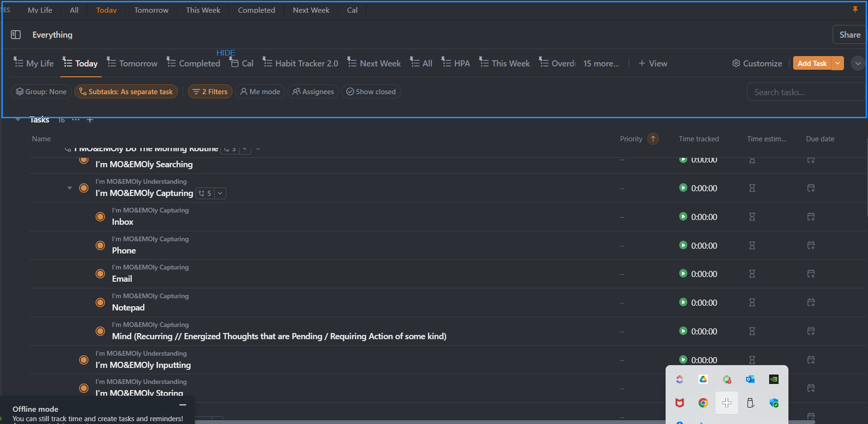
Task: Click the Priority sort arrow icon
Action: (653, 139)
